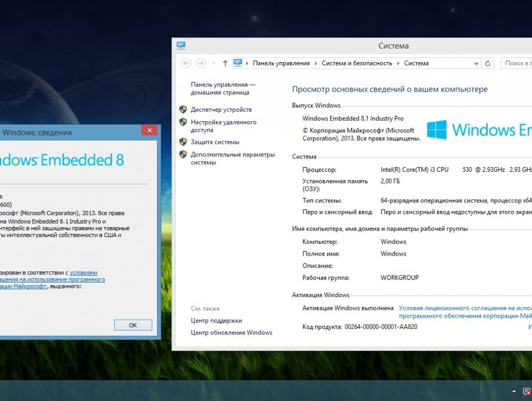Screen dimensions: 532x401
Task: Open license terms link in сведения dialog
Action: (x=53, y=279)
